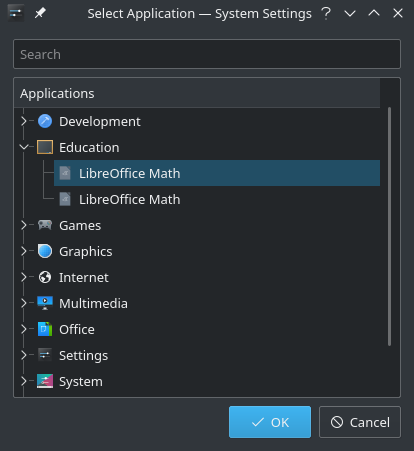Click the Graphics category icon
Image resolution: width=414 pixels, height=451 pixels.
(x=45, y=251)
